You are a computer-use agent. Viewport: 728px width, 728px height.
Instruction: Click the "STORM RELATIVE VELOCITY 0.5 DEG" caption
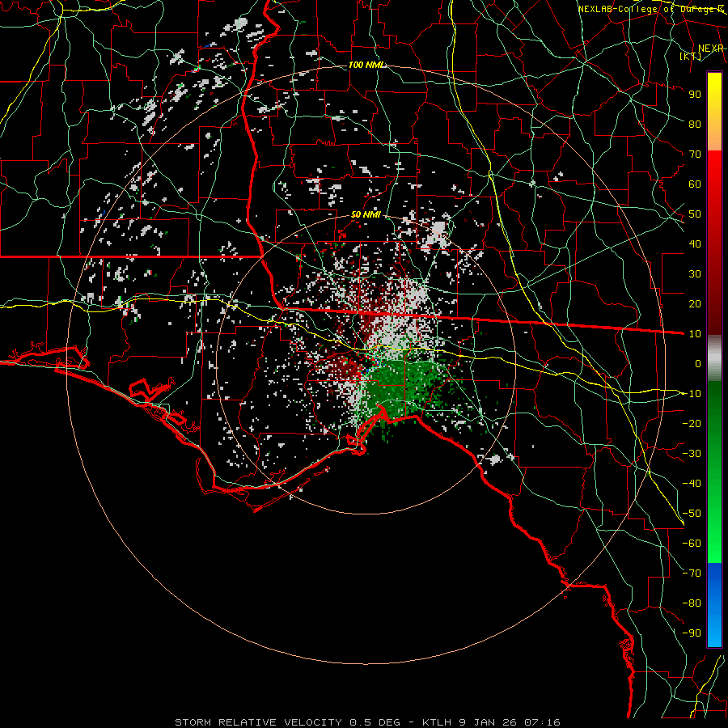coord(287,722)
